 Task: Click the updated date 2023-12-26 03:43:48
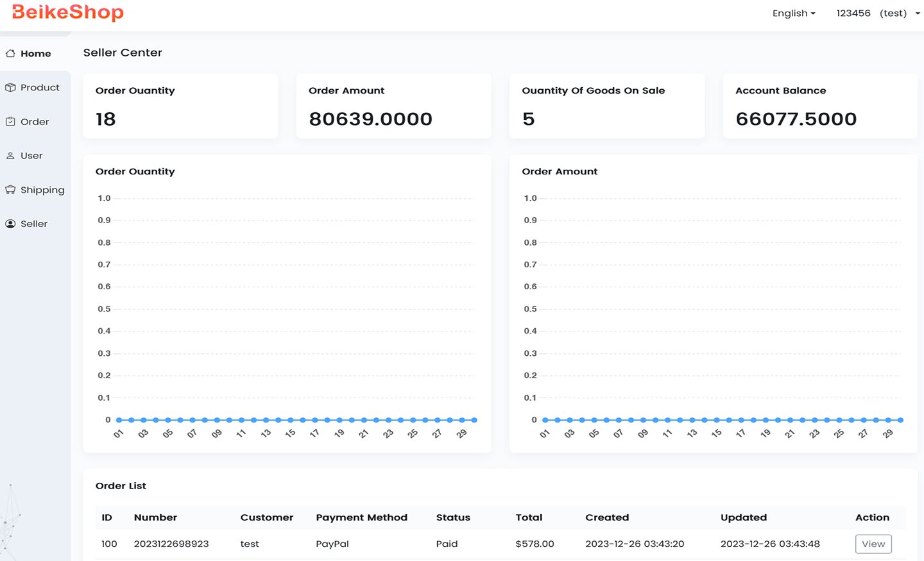click(x=770, y=544)
